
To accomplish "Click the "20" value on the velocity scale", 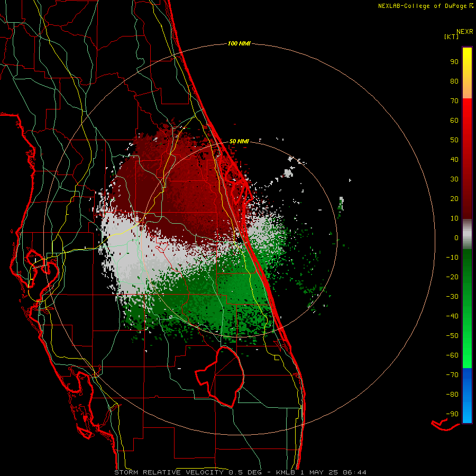I will (454, 199).
